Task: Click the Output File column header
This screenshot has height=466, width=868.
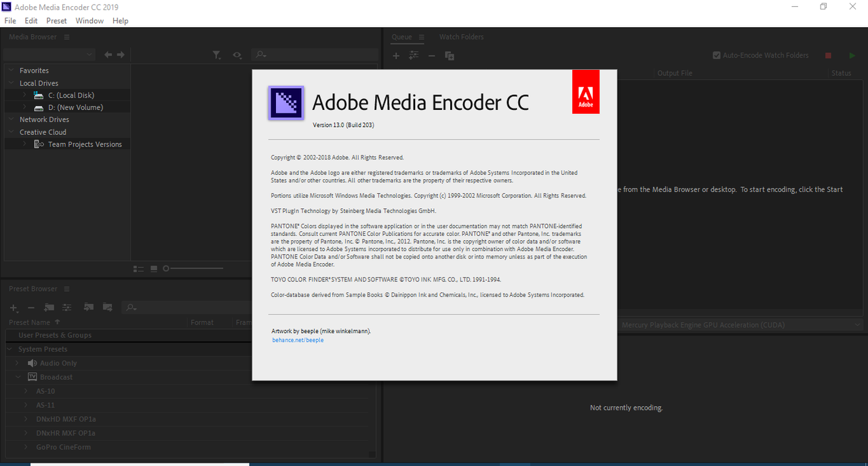Action: [x=675, y=73]
